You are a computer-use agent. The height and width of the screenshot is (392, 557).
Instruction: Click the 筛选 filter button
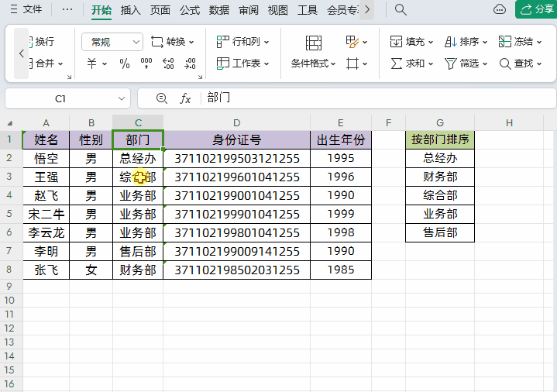pos(466,64)
